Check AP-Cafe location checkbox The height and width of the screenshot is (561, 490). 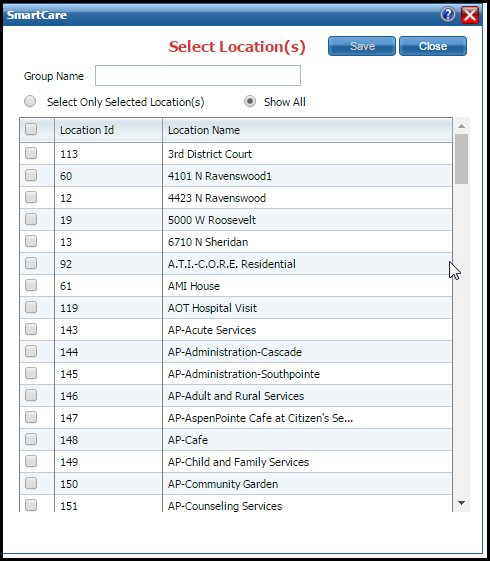click(x=31, y=439)
